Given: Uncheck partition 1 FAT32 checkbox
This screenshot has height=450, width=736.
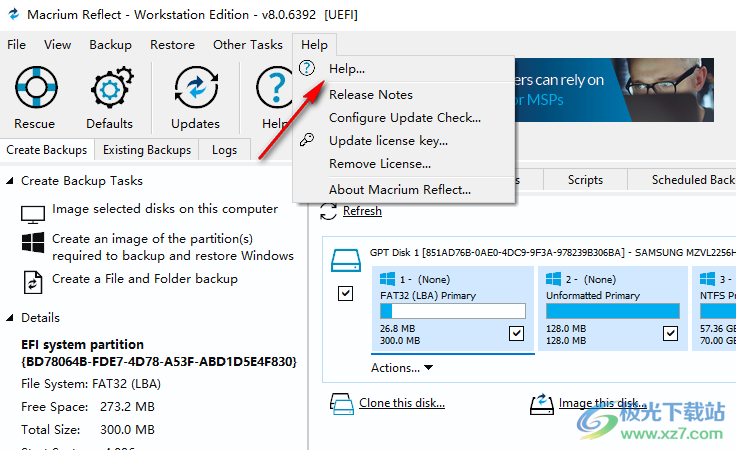Looking at the screenshot, I should tap(516, 333).
